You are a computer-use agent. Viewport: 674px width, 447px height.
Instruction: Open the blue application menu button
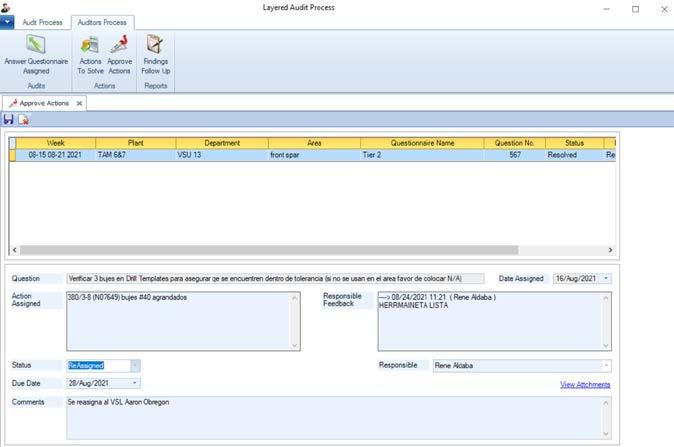tap(7, 22)
